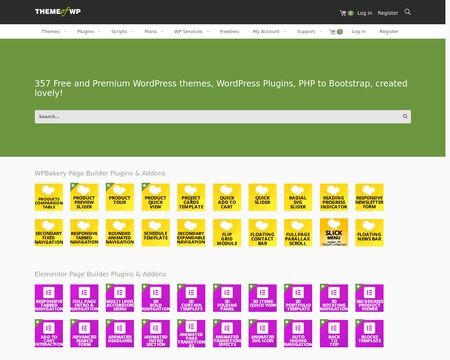This screenshot has height=360, width=450.
Task: Submit search with the magnifier in search box
Action: point(405,116)
